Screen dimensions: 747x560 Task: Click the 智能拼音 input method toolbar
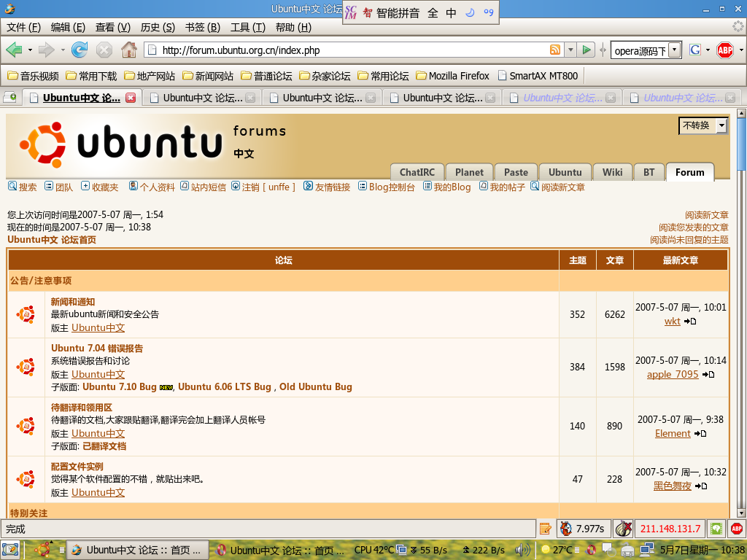[x=398, y=13]
